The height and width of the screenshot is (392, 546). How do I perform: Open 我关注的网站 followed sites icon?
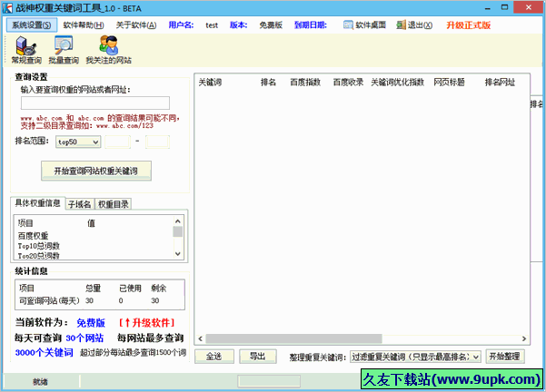coord(108,50)
